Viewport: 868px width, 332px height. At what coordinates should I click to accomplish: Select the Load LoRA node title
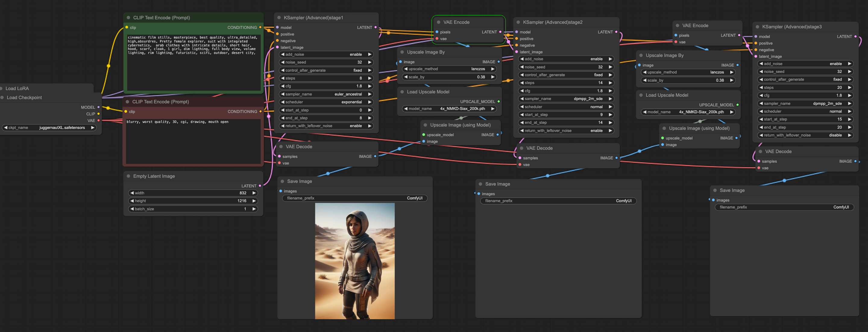pos(17,89)
